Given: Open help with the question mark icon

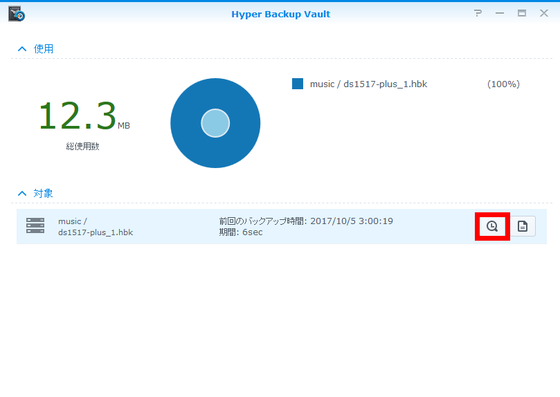Looking at the screenshot, I should [x=478, y=14].
